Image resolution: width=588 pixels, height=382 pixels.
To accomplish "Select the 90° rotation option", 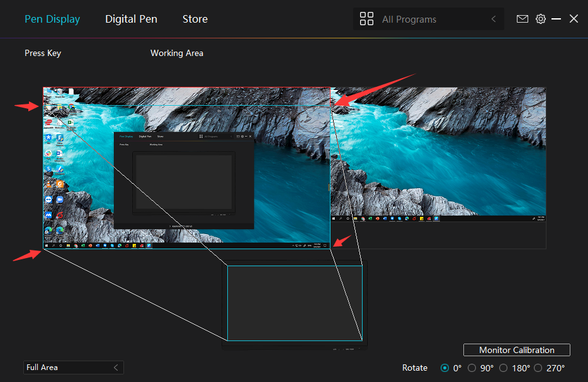I will pyautogui.click(x=472, y=368).
